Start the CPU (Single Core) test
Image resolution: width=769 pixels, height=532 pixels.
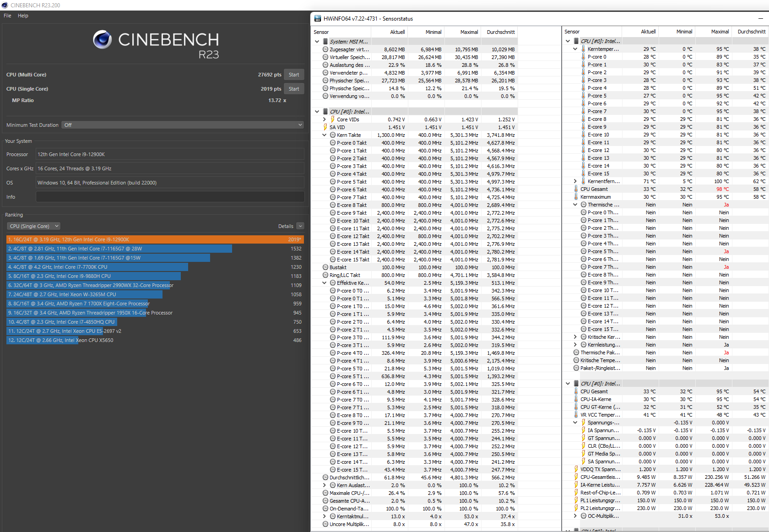(x=294, y=89)
